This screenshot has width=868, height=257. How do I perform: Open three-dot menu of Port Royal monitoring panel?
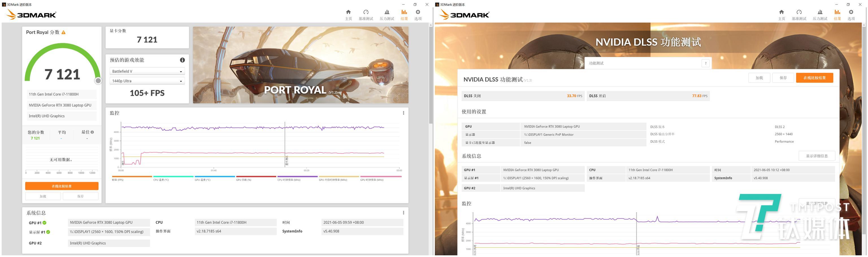[403, 113]
